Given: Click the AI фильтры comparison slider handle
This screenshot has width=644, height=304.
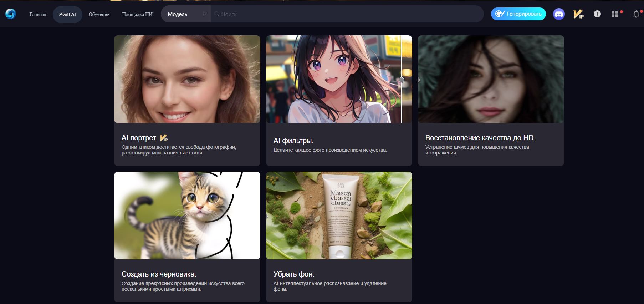Looking at the screenshot, I should point(401,80).
